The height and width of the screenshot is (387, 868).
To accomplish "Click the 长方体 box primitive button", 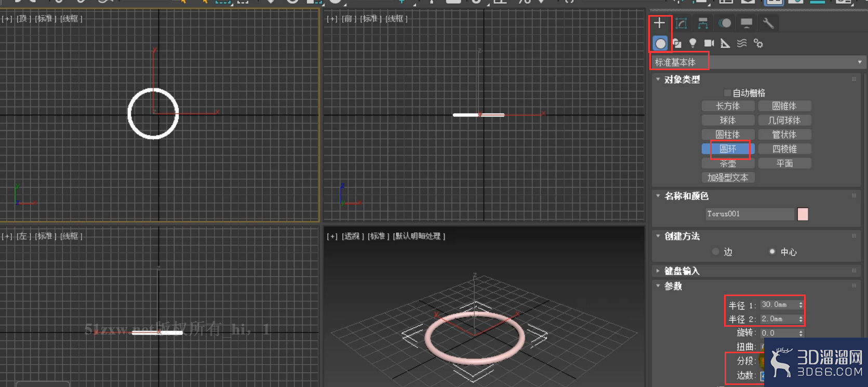I will pyautogui.click(x=728, y=106).
